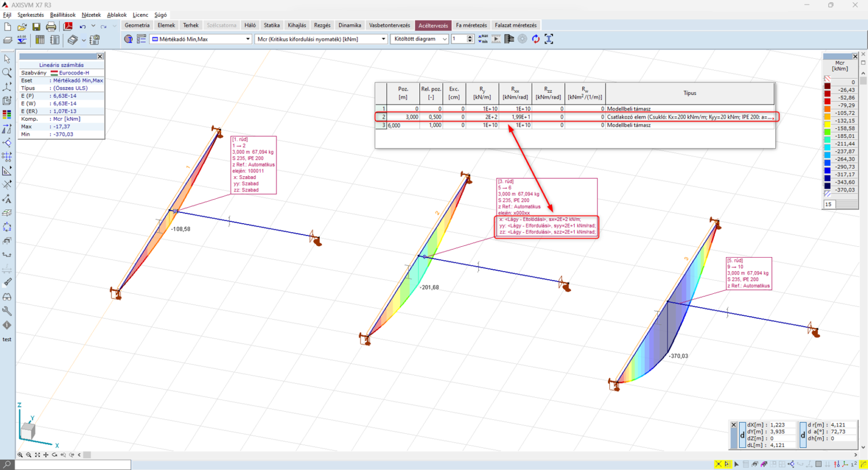Print the current view
Viewport: 868px width, 470px height.
51,25
